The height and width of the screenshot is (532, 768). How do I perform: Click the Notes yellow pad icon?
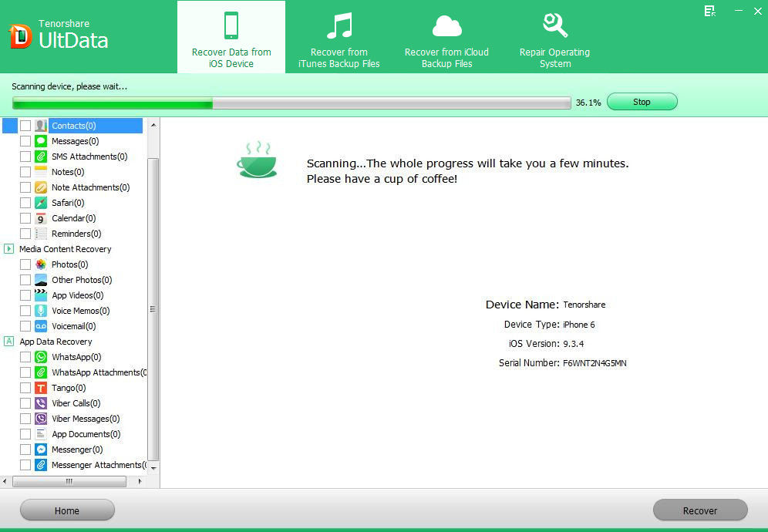41,172
